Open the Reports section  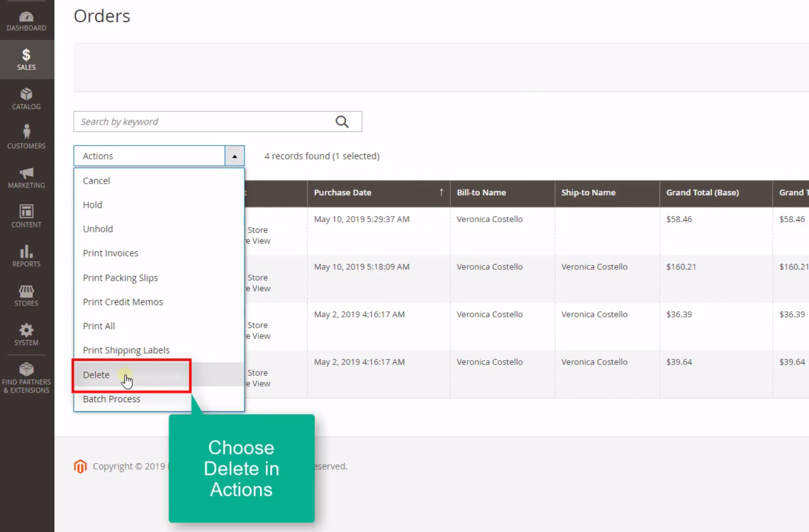point(26,256)
